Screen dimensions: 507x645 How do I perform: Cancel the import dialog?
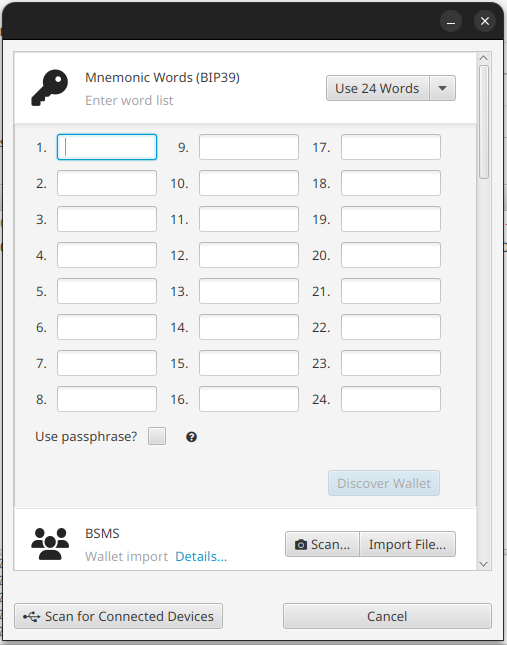(x=387, y=616)
